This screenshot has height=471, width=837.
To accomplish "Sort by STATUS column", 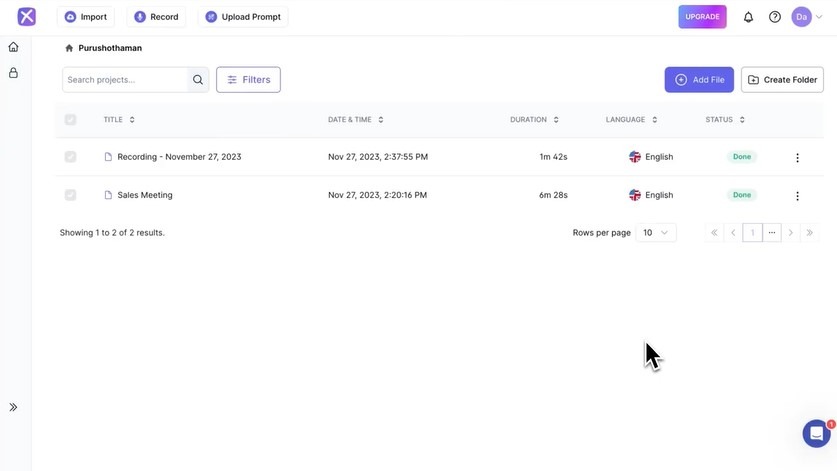I will pyautogui.click(x=725, y=120).
